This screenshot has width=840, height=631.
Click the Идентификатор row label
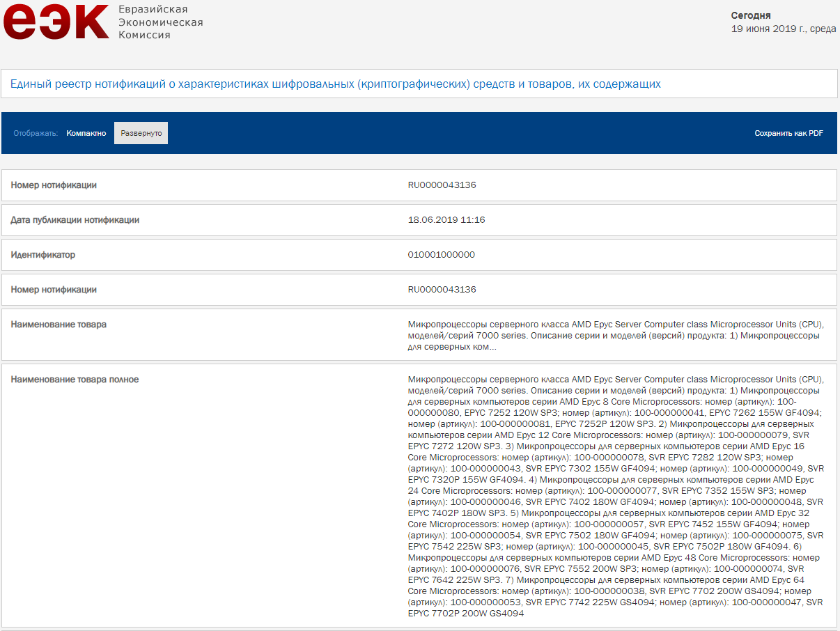tap(43, 255)
